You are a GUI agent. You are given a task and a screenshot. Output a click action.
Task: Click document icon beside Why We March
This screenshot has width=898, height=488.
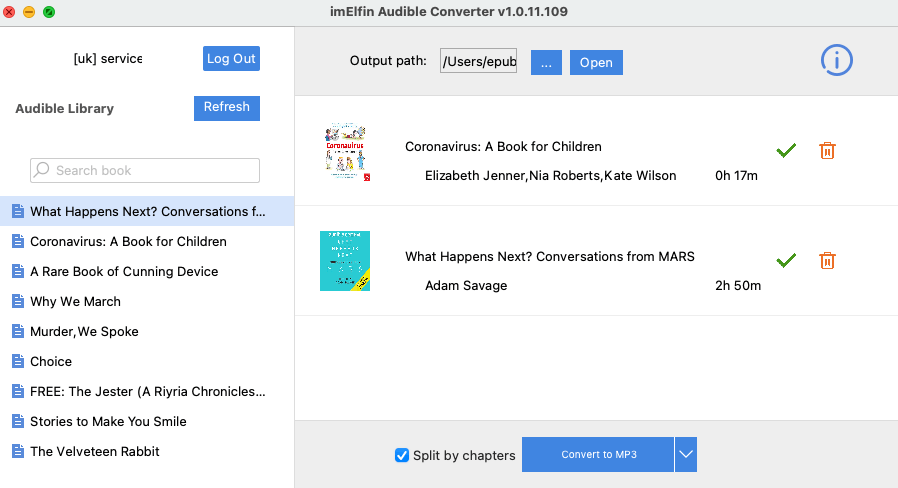click(x=18, y=301)
